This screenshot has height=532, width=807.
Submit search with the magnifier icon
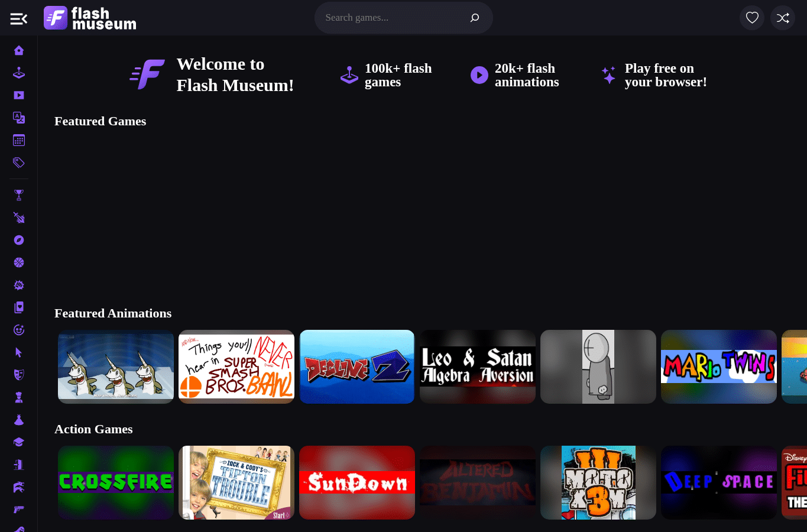(474, 18)
